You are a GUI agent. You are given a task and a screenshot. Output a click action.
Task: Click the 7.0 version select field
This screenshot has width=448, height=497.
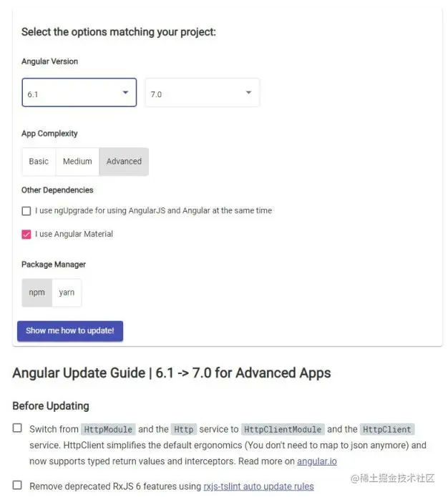202,92
